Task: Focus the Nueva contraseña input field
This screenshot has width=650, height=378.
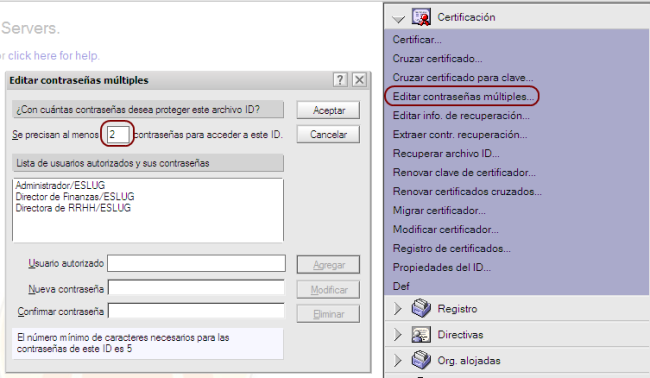Action: [x=196, y=288]
